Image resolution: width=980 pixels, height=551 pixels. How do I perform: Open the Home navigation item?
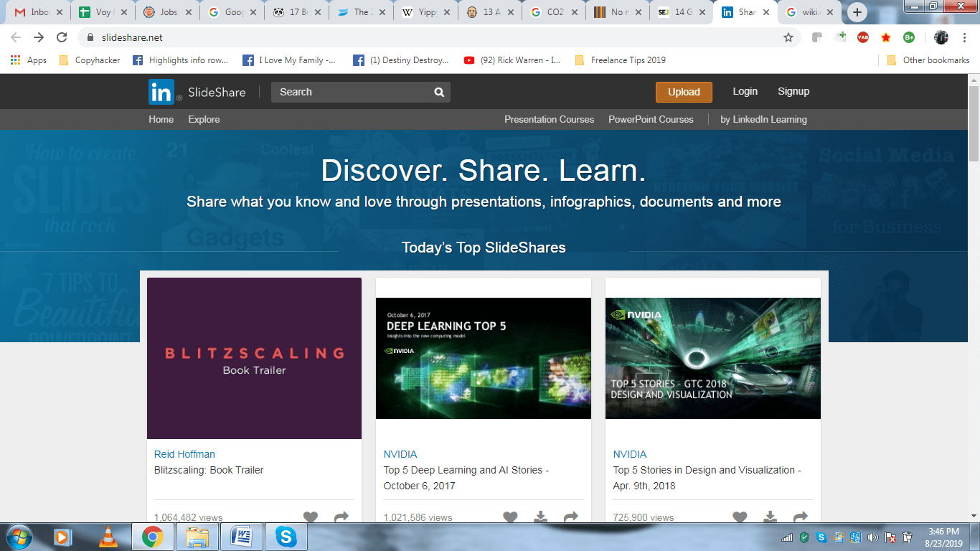(161, 119)
